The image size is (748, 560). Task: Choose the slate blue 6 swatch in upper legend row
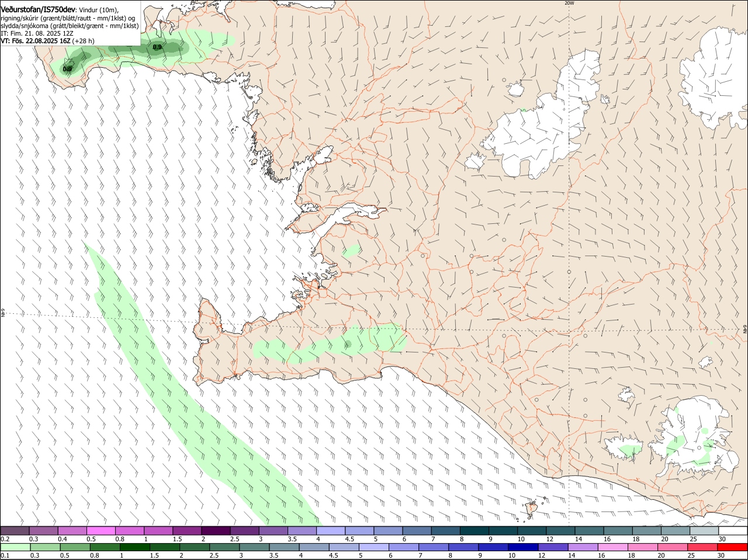pos(417,531)
